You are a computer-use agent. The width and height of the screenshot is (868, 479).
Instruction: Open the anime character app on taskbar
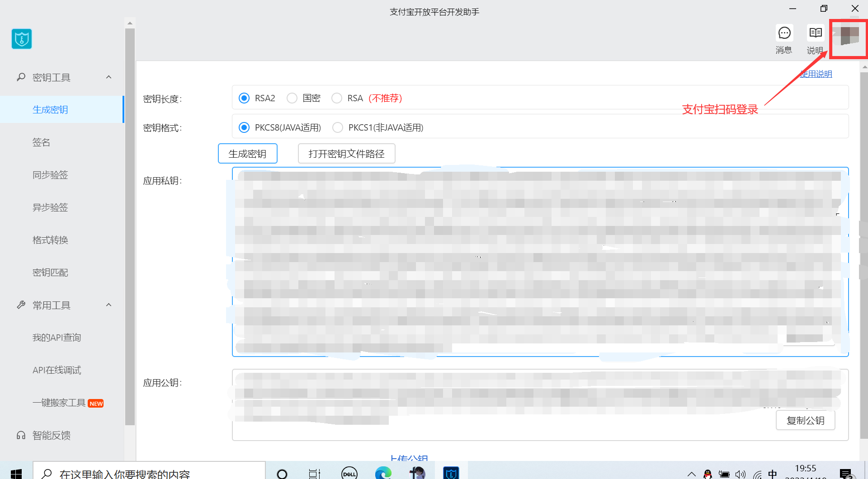coord(417,473)
